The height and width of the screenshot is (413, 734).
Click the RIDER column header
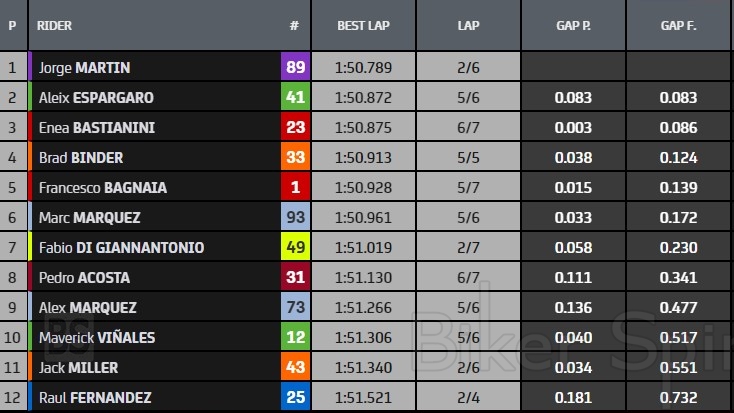(54, 25)
